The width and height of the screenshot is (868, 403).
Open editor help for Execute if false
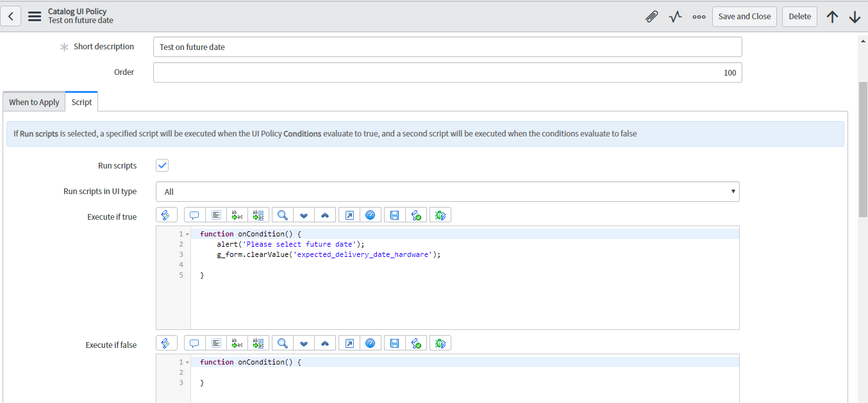370,343
